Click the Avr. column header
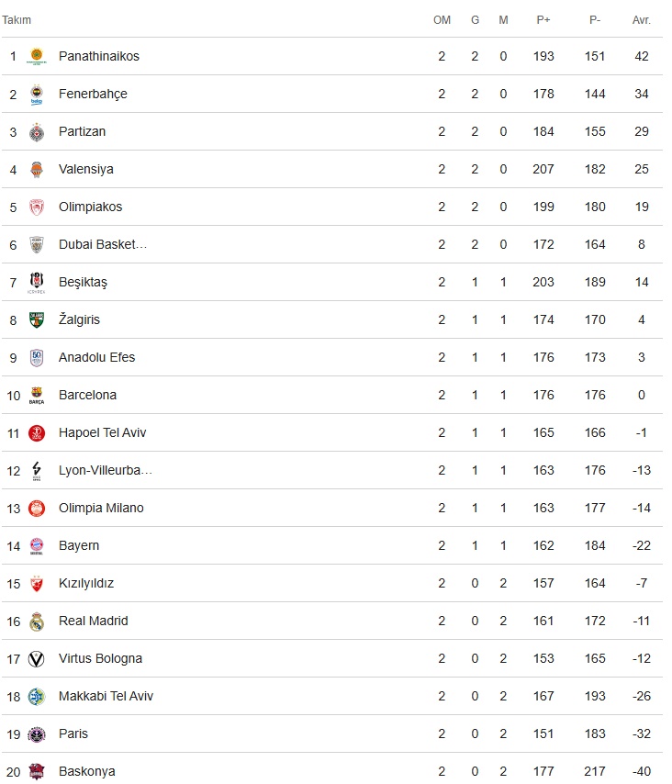 642,20
